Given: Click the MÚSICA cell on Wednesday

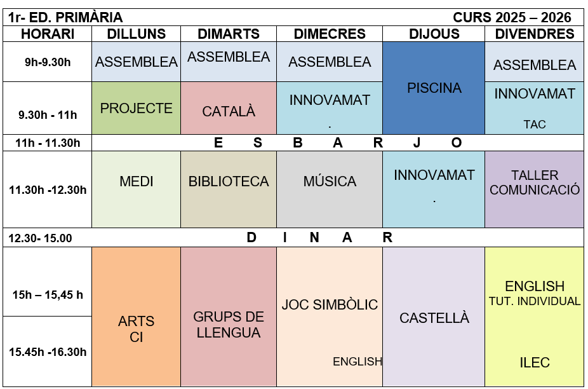Looking at the screenshot, I should click(x=330, y=182).
